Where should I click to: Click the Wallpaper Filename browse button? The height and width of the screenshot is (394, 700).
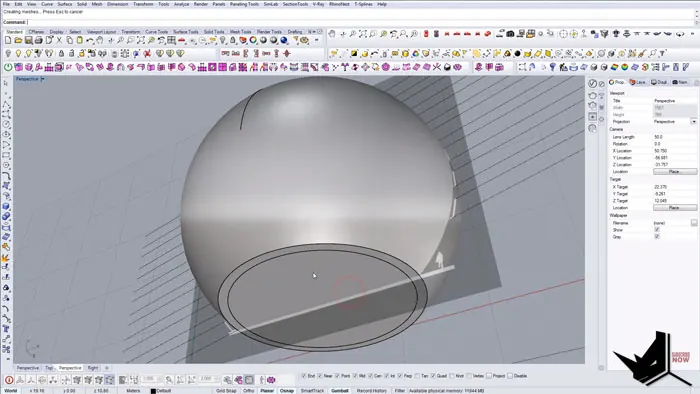pos(694,223)
